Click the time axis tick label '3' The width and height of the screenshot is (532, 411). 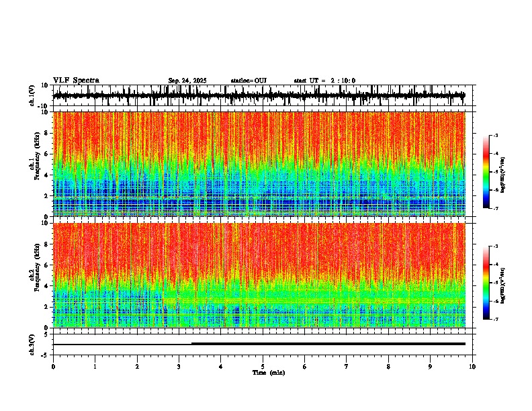179,367
